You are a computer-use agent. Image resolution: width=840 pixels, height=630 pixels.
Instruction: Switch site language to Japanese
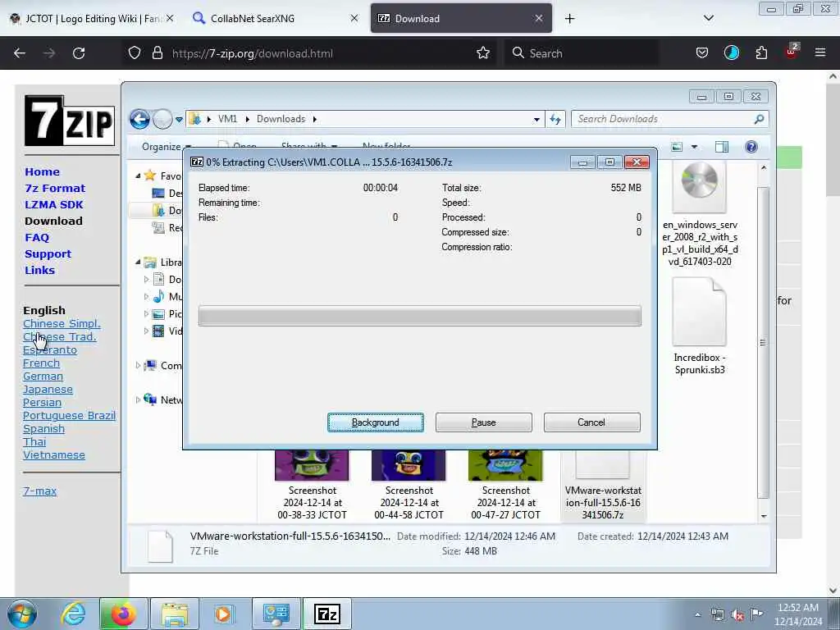(x=48, y=390)
